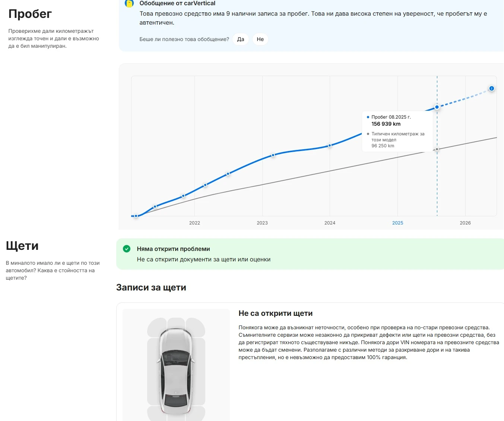Click the "Не" feedback button
504x421 pixels.
click(x=260, y=39)
